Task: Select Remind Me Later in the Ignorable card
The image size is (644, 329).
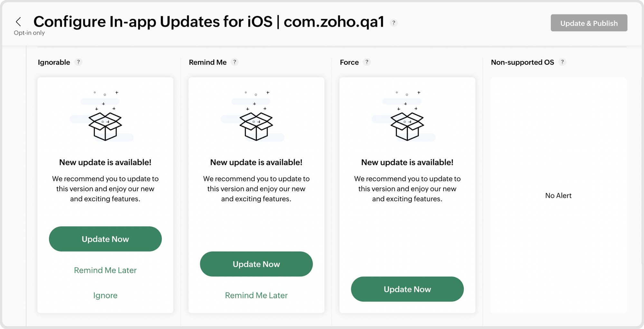Action: point(105,270)
